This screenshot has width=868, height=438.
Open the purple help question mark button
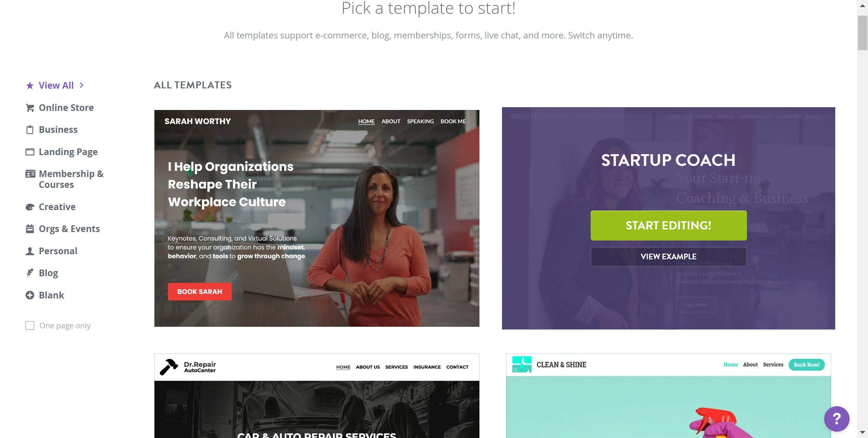pos(836,419)
